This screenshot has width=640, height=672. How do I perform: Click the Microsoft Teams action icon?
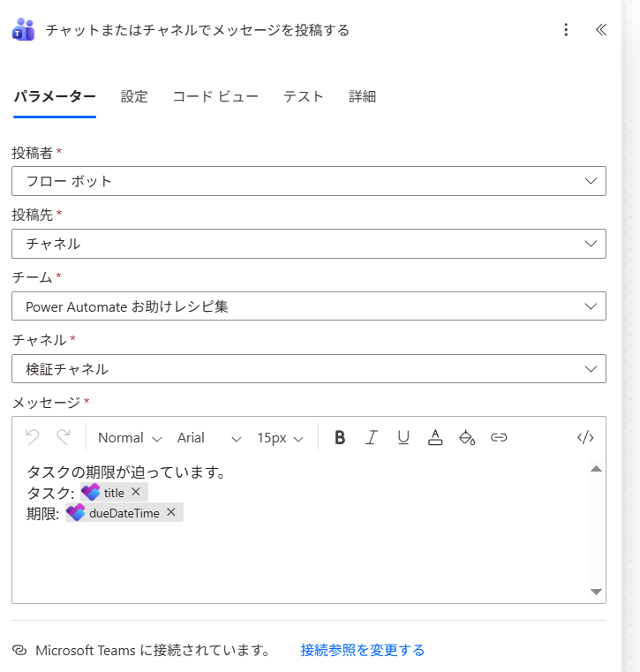pyautogui.click(x=23, y=29)
